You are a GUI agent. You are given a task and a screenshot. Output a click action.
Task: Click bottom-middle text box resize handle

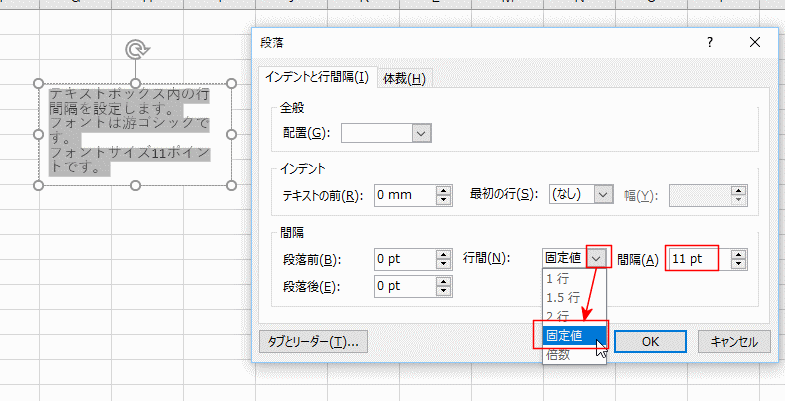[135, 186]
